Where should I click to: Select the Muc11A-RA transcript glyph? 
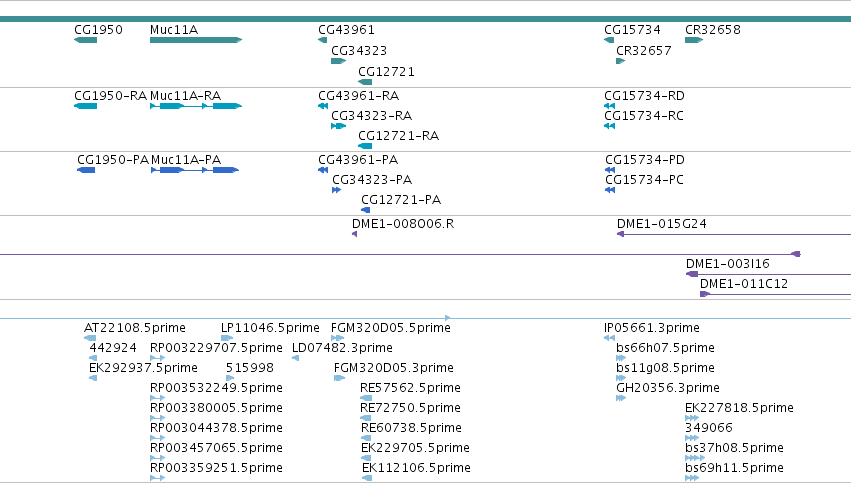click(196, 106)
